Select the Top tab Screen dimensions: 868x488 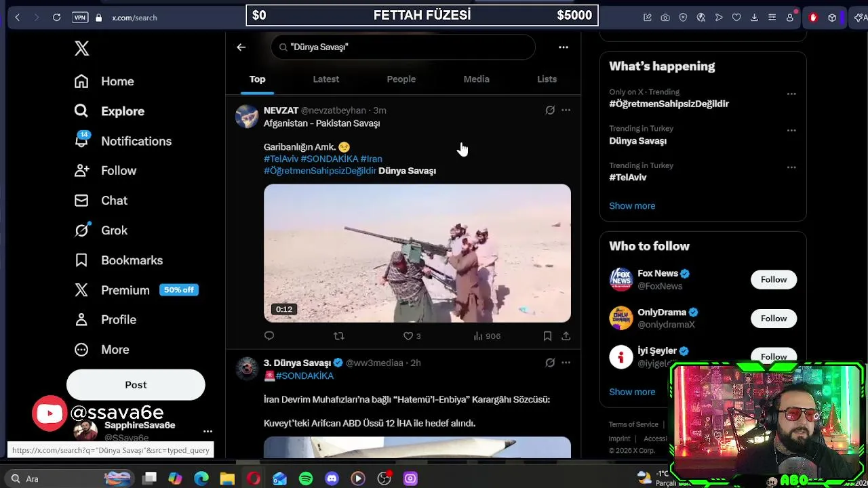point(257,79)
